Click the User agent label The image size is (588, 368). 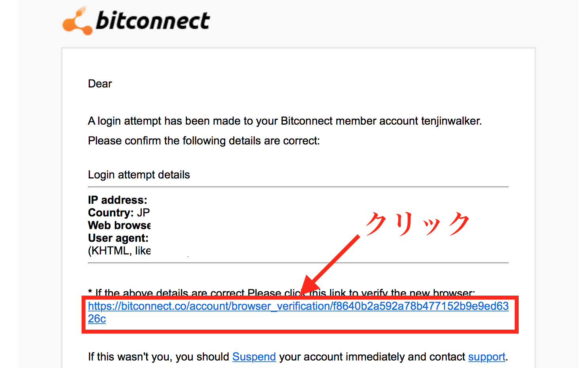tap(118, 238)
